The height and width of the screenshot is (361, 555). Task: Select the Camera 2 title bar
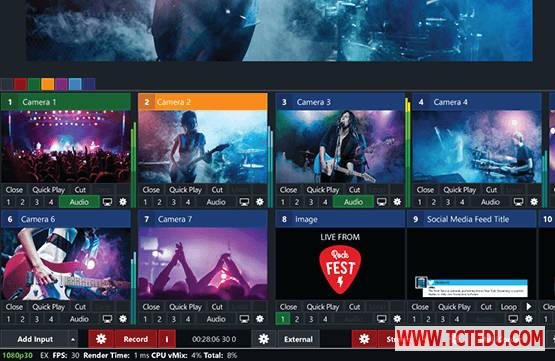click(203, 102)
